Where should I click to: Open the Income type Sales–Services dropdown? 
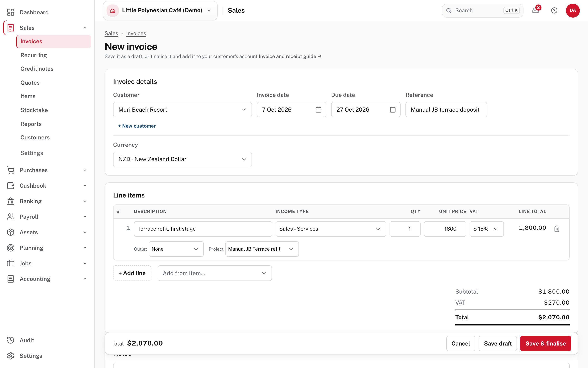coord(331,229)
